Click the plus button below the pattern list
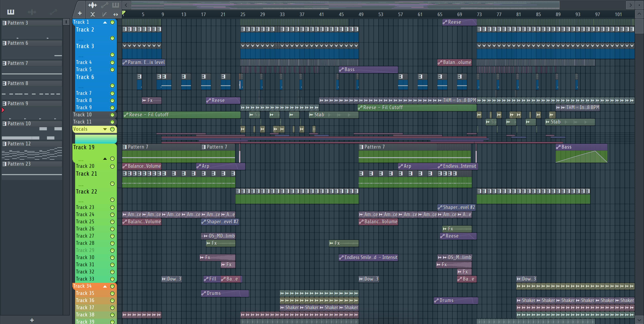This screenshot has height=324, width=644. click(x=32, y=320)
